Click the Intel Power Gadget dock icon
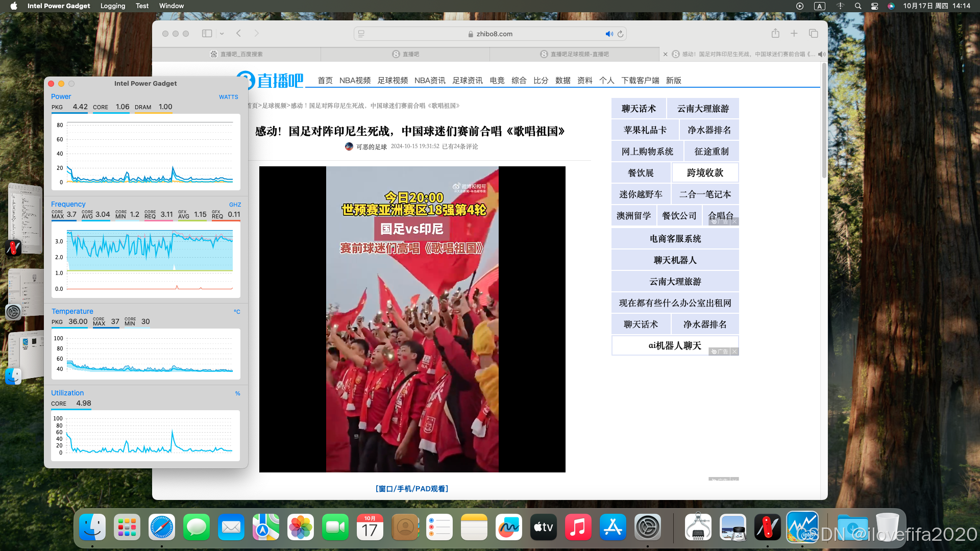Viewport: 980px width, 551px height. [x=802, y=527]
